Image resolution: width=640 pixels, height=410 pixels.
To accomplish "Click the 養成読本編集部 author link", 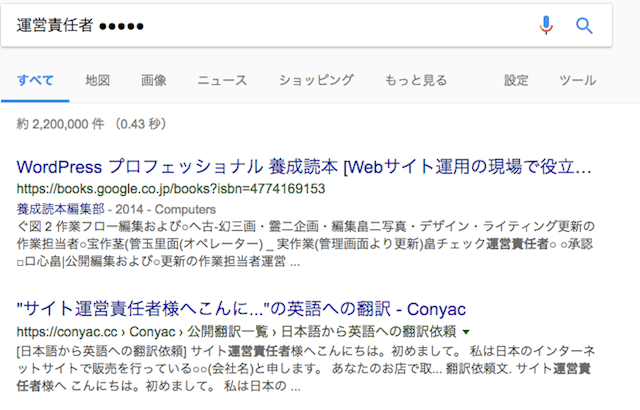I will pyautogui.click(x=60, y=209).
